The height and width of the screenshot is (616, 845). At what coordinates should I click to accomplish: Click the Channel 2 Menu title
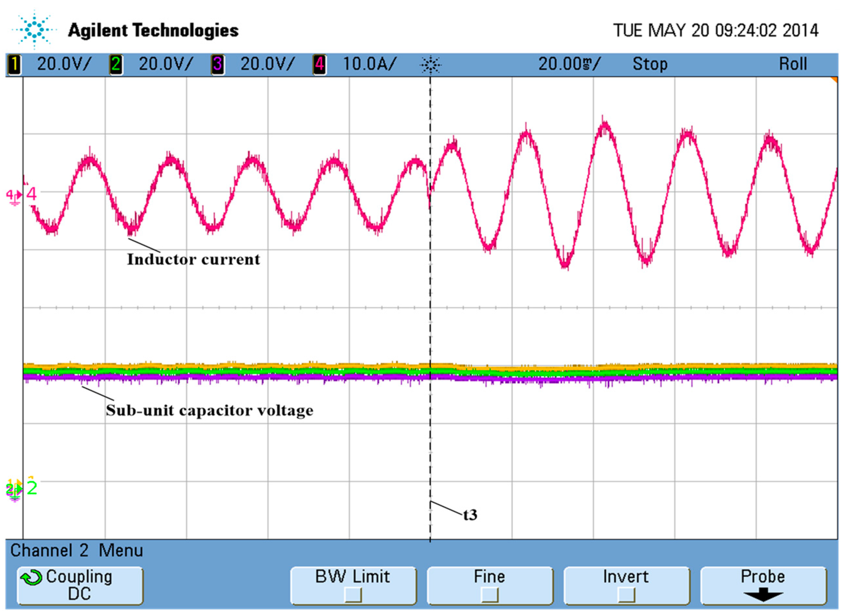pyautogui.click(x=76, y=551)
